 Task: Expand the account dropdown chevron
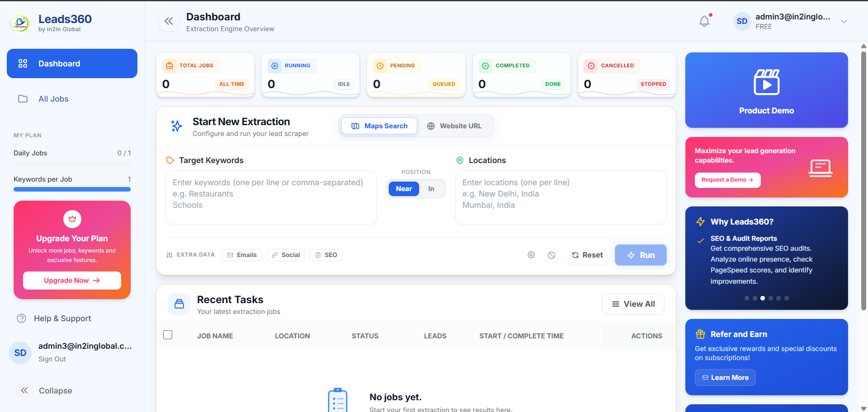(x=844, y=21)
